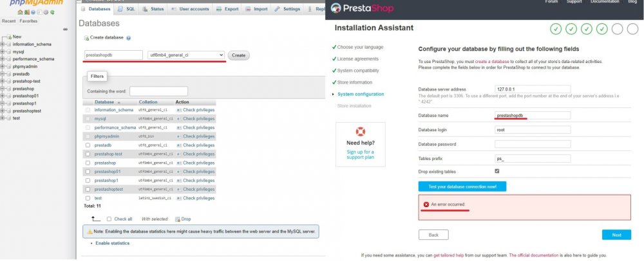
Task: Select the prestashop01 database checkbox
Action: coord(88,172)
